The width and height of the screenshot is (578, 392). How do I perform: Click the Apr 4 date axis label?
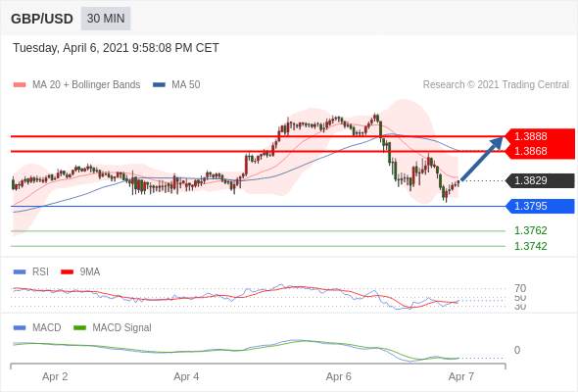(186, 376)
